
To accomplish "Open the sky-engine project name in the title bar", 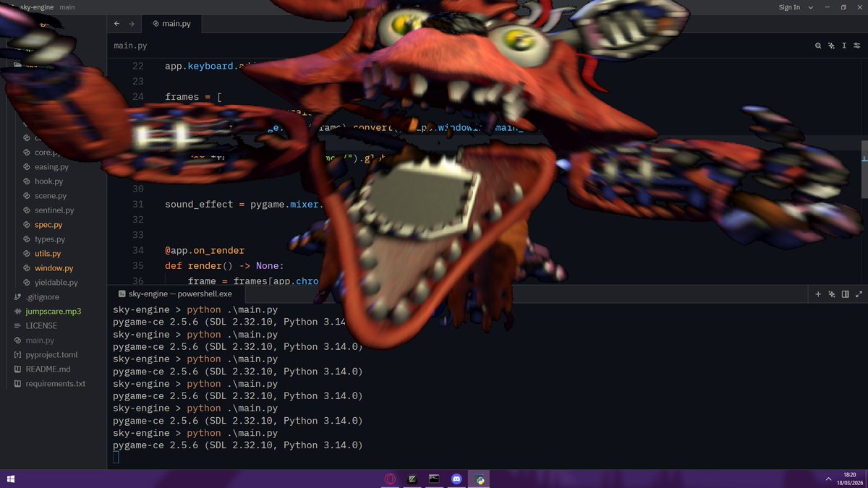I will (38, 7).
